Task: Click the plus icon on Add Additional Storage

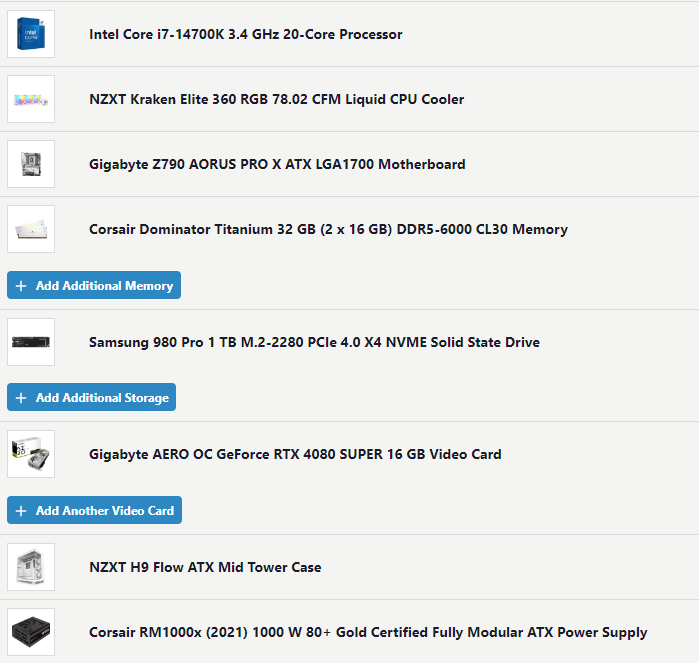Action: (x=21, y=398)
